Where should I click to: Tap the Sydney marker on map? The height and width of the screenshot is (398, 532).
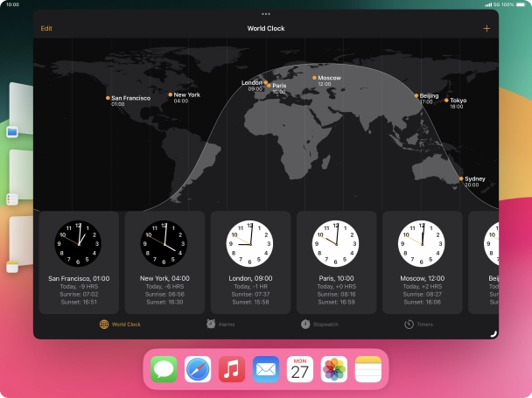pyautogui.click(x=461, y=179)
